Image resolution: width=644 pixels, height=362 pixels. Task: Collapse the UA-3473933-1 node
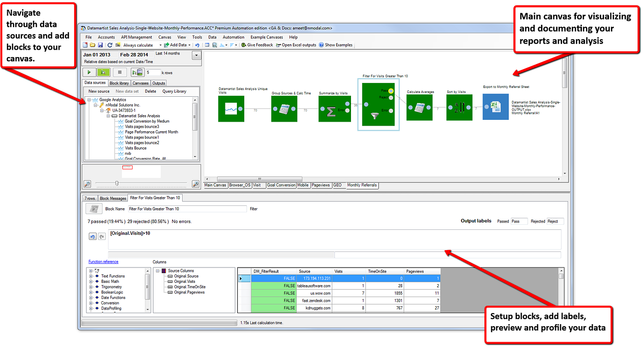(x=102, y=111)
